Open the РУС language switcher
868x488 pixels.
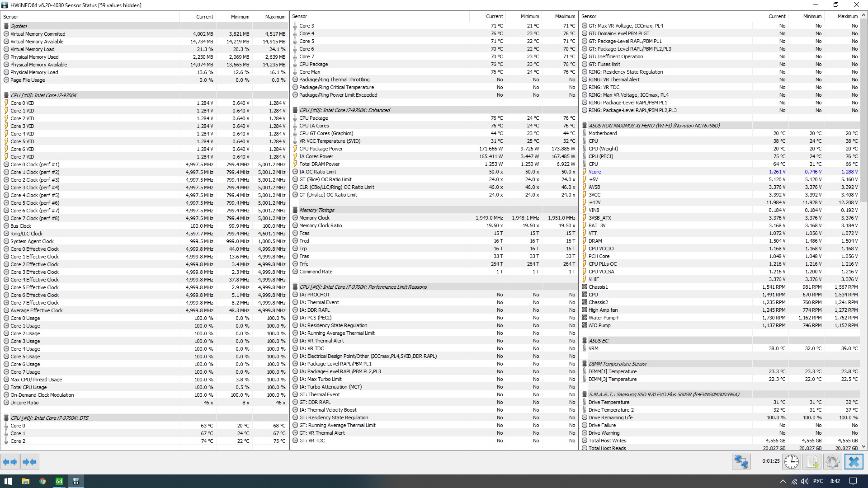click(x=818, y=481)
